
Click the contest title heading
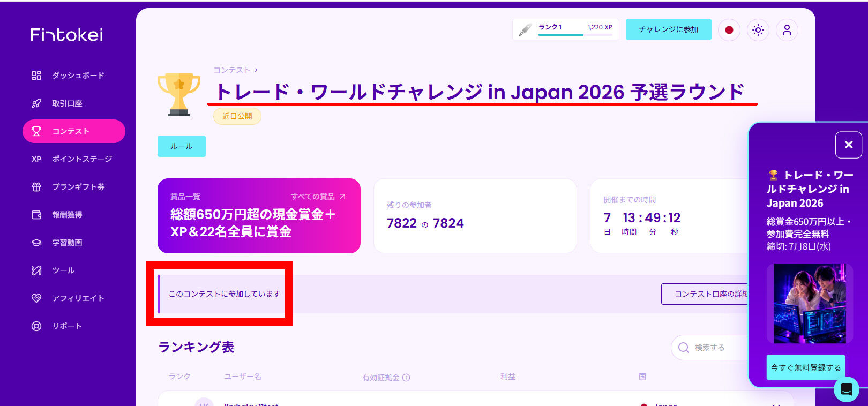click(x=480, y=92)
